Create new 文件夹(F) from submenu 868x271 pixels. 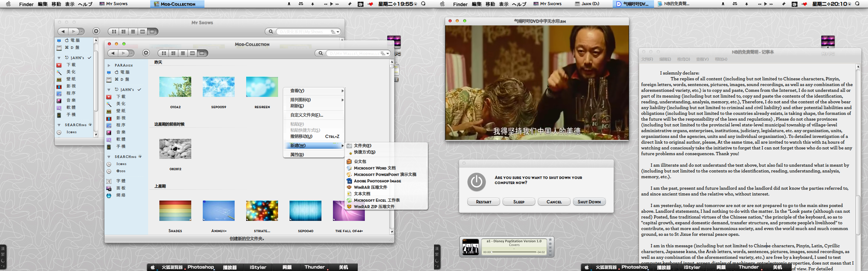(387, 146)
